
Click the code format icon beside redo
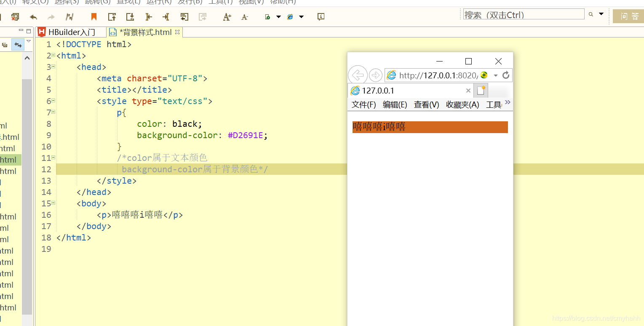click(70, 17)
